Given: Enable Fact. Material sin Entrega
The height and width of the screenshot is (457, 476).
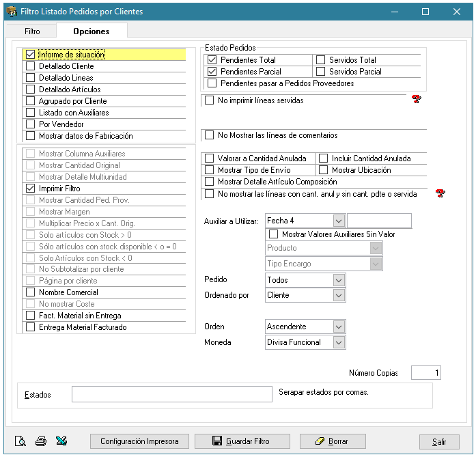Looking at the screenshot, I should [30, 316].
